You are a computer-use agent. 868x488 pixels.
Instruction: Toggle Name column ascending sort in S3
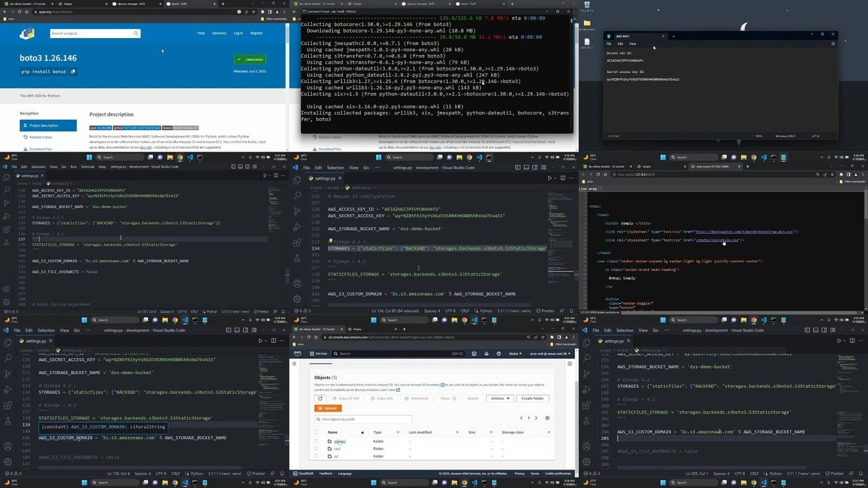tap(362, 433)
